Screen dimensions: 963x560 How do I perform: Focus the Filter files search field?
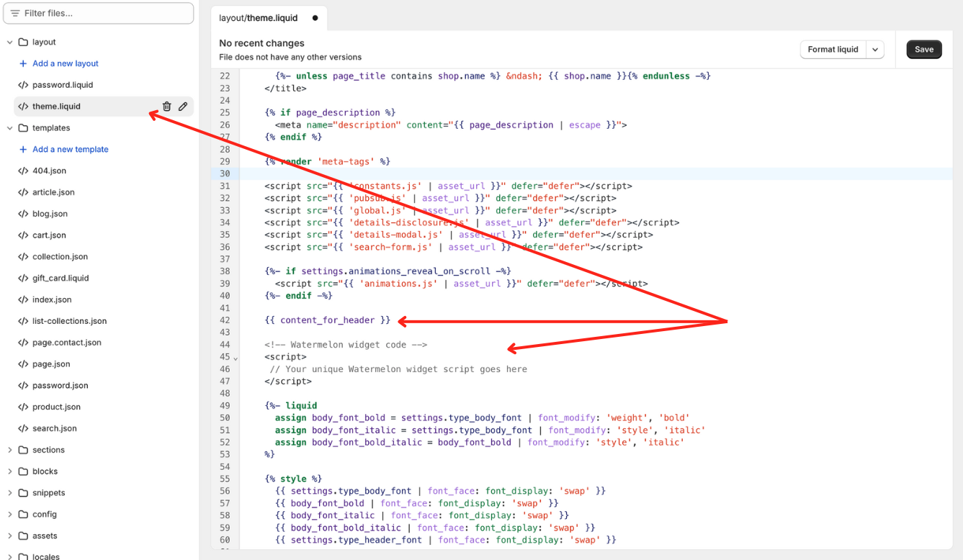coord(99,14)
